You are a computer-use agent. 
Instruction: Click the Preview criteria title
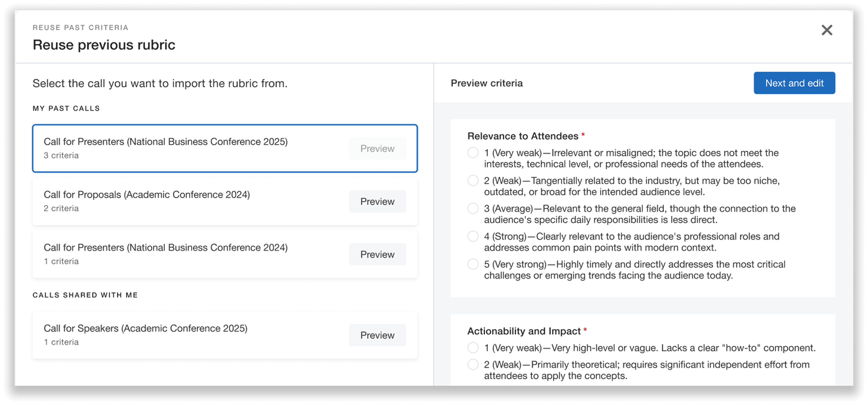click(487, 83)
